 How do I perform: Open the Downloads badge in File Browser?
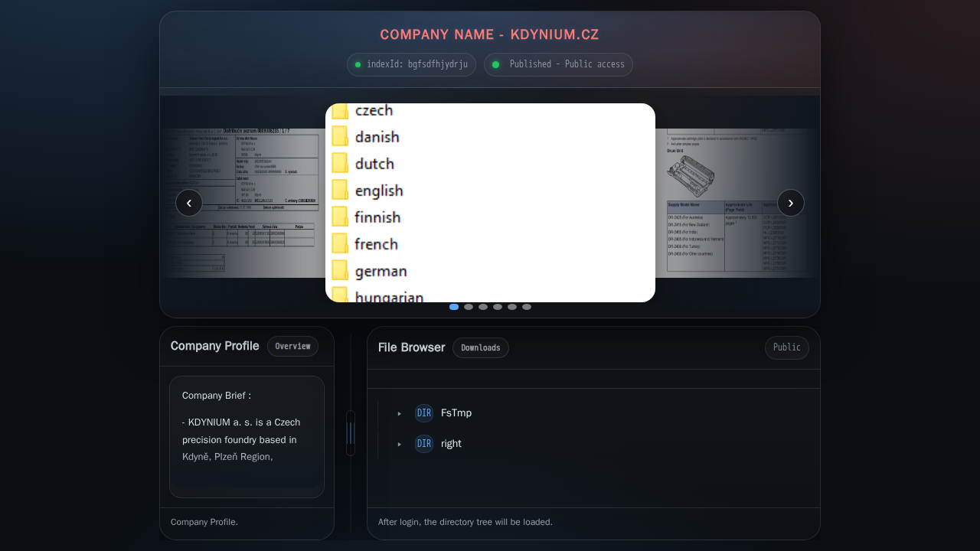(x=481, y=348)
